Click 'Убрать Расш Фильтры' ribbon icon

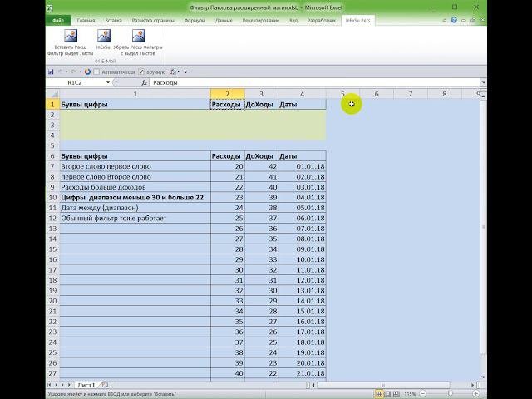click(x=138, y=37)
